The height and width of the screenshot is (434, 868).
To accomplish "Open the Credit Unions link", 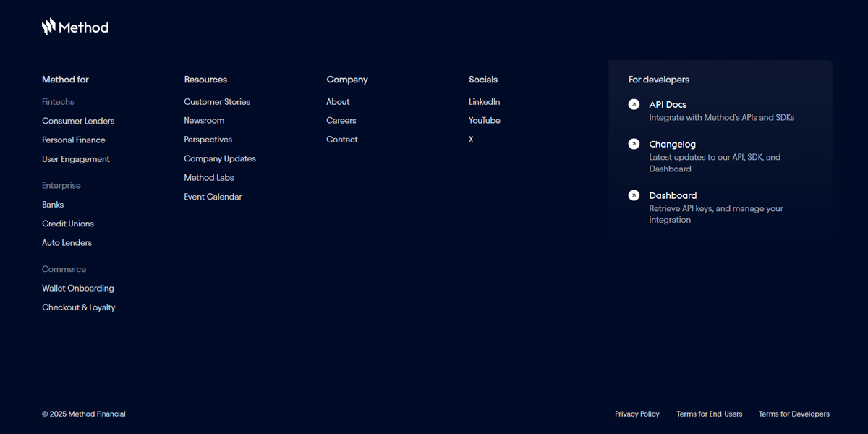I will 68,224.
